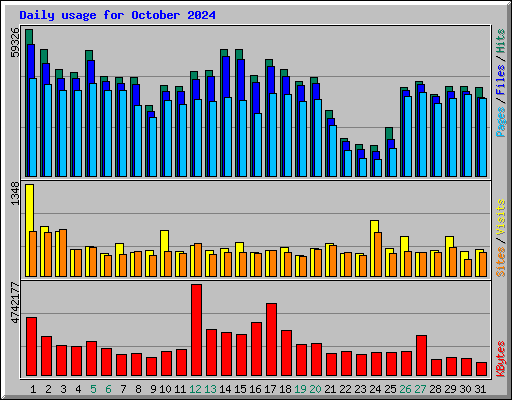Click day label 31 on x-axis
This screenshot has height=400, width=512.
coord(480,389)
